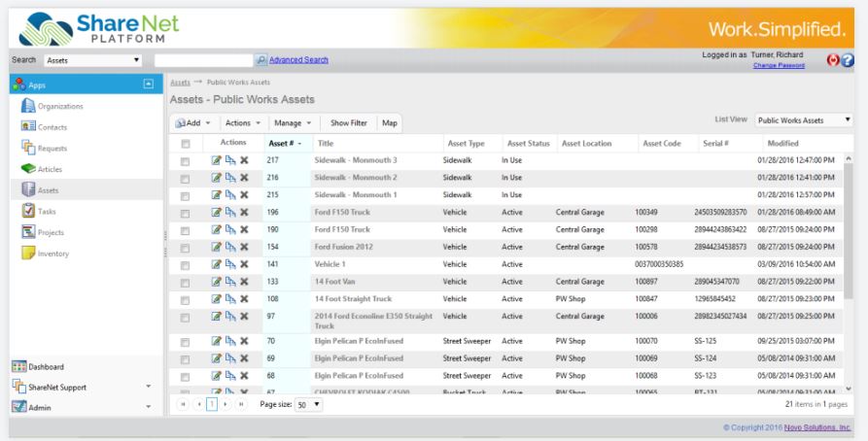Viewport: 868px width, 441px height.
Task: Click the Assets breadcrumb link
Action: coord(180,82)
